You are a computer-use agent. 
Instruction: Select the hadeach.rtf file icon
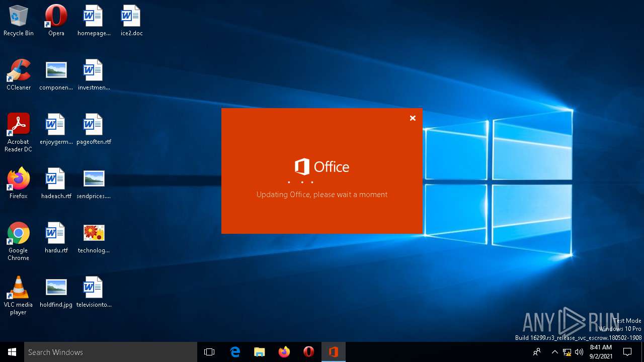56,184
